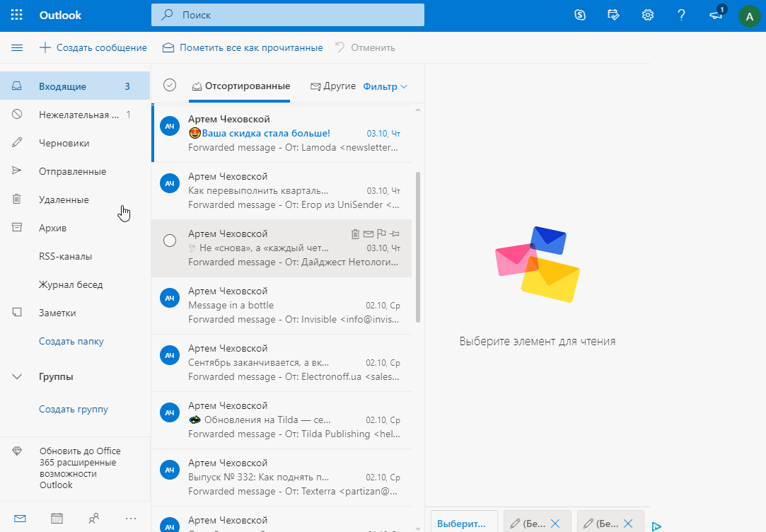Switch to the Другие tab
This screenshot has width=766, height=532.
332,86
